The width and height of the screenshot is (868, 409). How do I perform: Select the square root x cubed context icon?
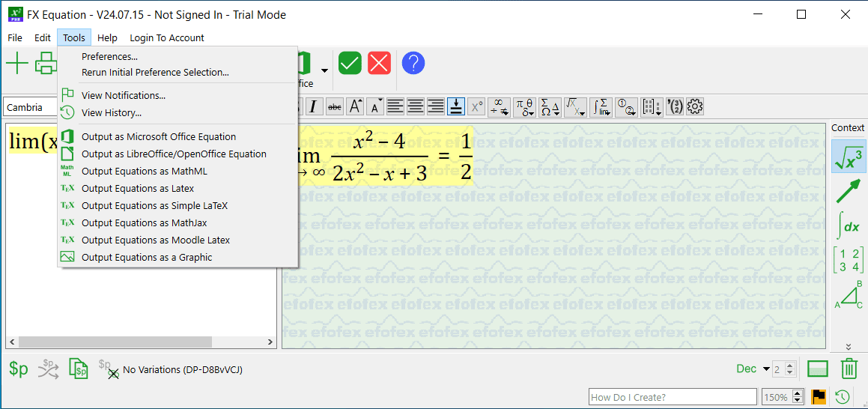click(x=849, y=156)
